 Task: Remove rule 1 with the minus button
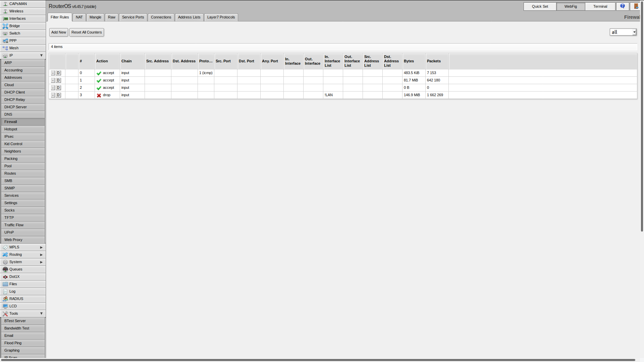point(53,80)
